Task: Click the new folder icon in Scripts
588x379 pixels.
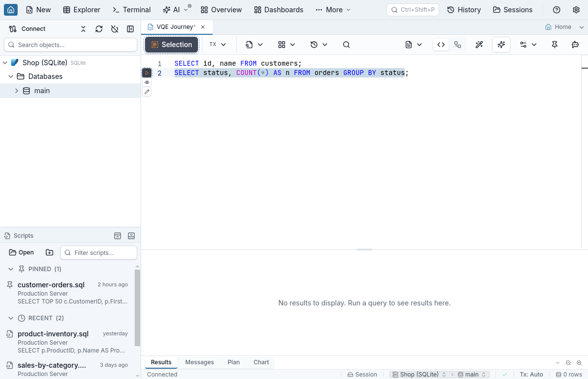Action: (49, 253)
